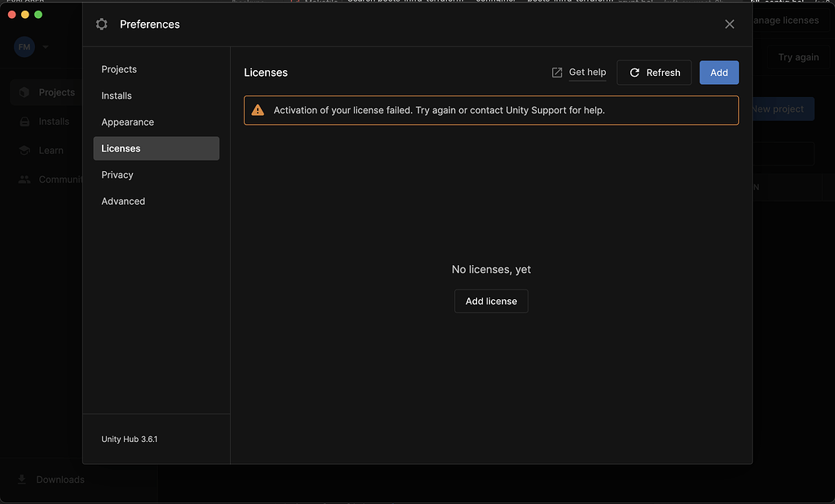Close the Preferences dialog
835x504 pixels.
(x=730, y=24)
